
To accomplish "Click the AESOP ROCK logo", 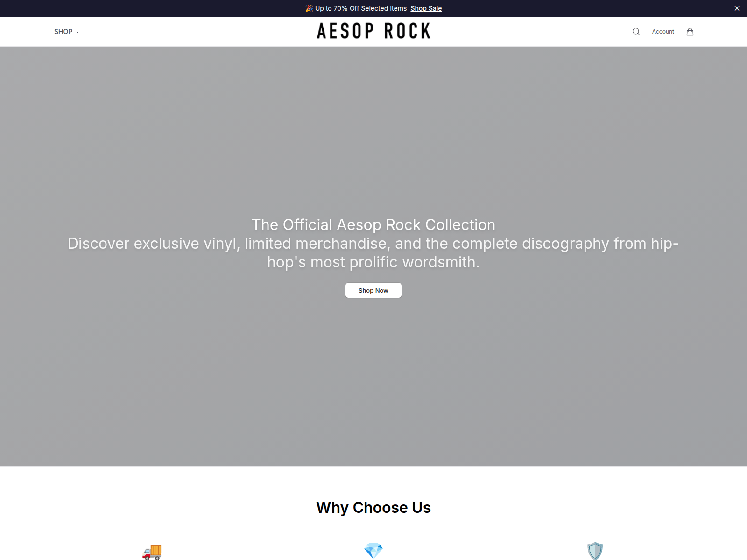I will (x=373, y=31).
